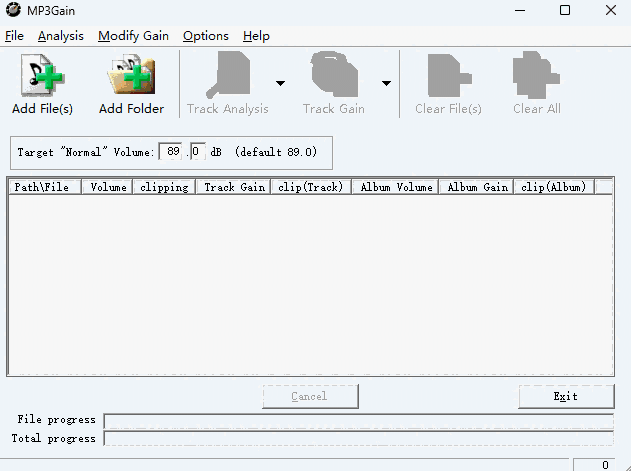Sort by the clip(Track) column header
Viewport: 631px width, 471px height.
[x=312, y=187]
